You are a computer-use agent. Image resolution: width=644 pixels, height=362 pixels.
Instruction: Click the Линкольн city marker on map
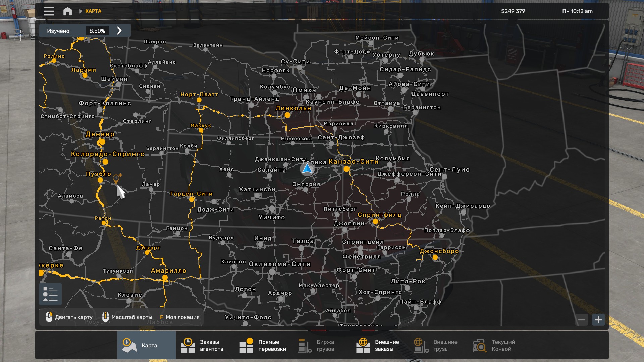[287, 115]
